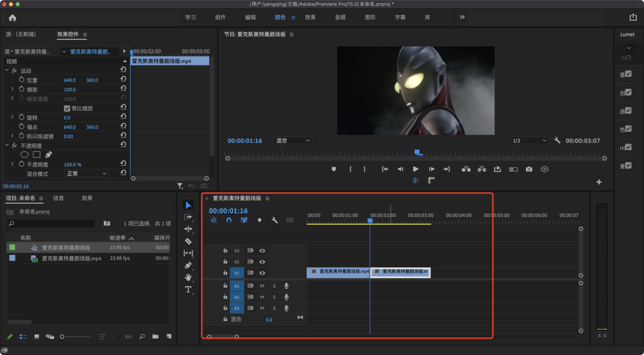Toggle V2 track eye visibility
This screenshot has height=355, width=644.
pos(262,262)
